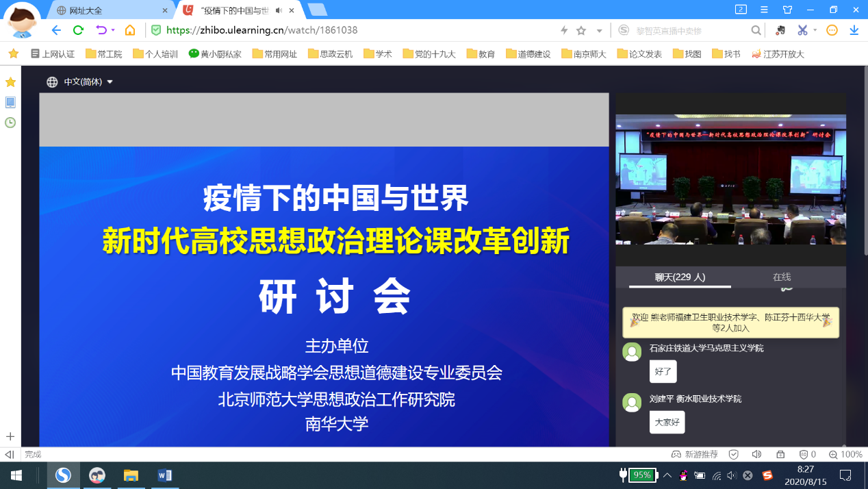This screenshot has width=868, height=489.
Task: Open the history clock icon in sidebar
Action: pyautogui.click(x=10, y=123)
